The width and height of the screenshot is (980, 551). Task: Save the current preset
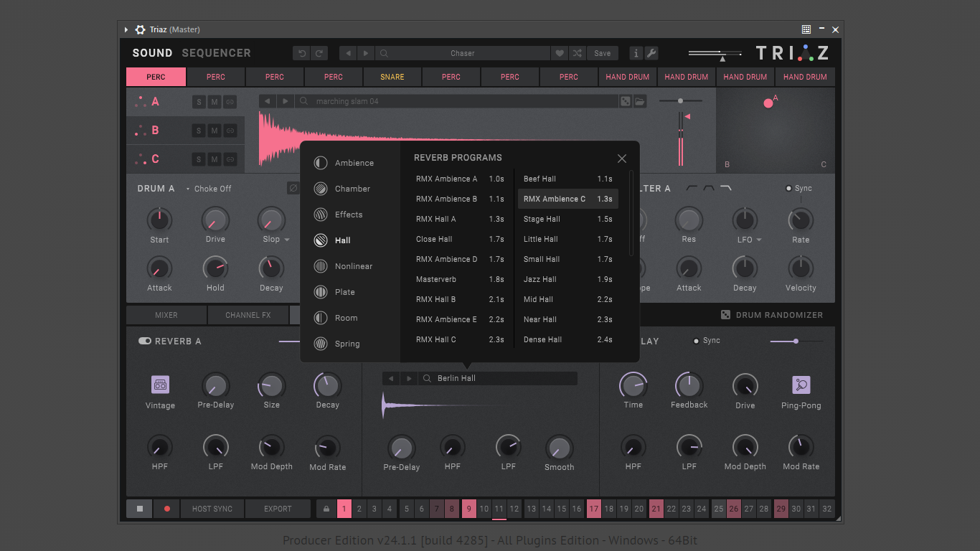point(603,53)
